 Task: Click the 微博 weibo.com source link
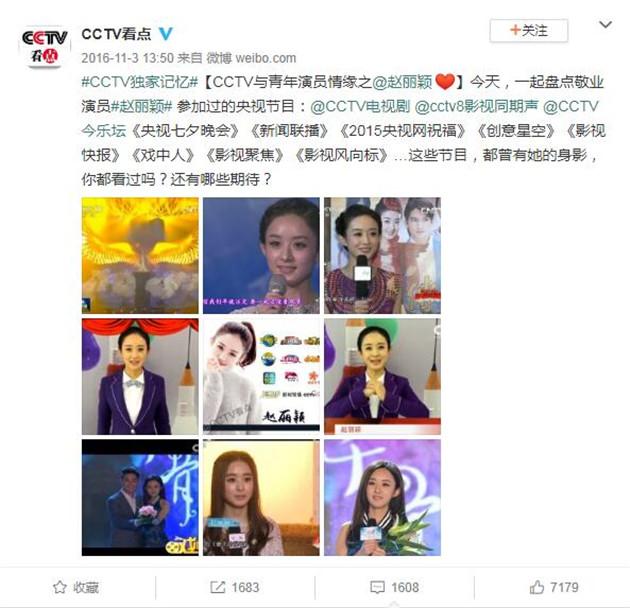(251, 58)
